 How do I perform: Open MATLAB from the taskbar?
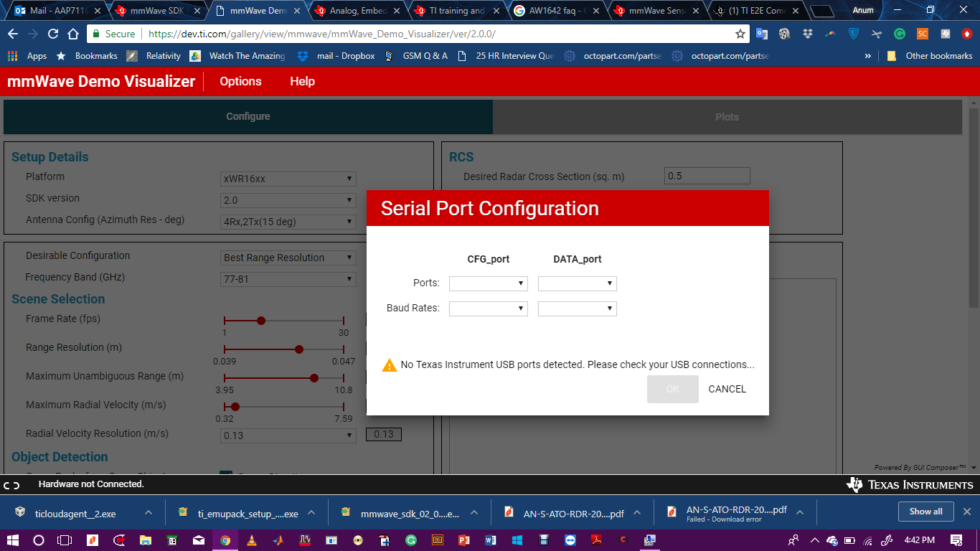tap(278, 540)
